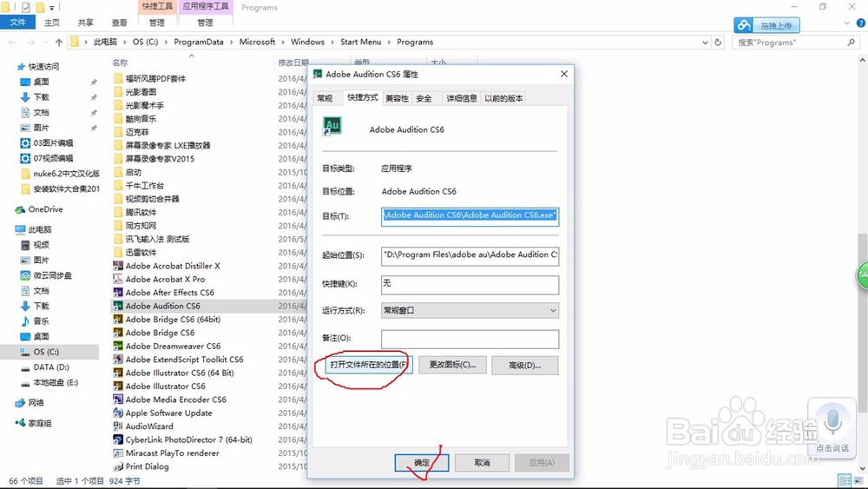
Task: Expand the address bar history dropdown
Action: tap(705, 42)
